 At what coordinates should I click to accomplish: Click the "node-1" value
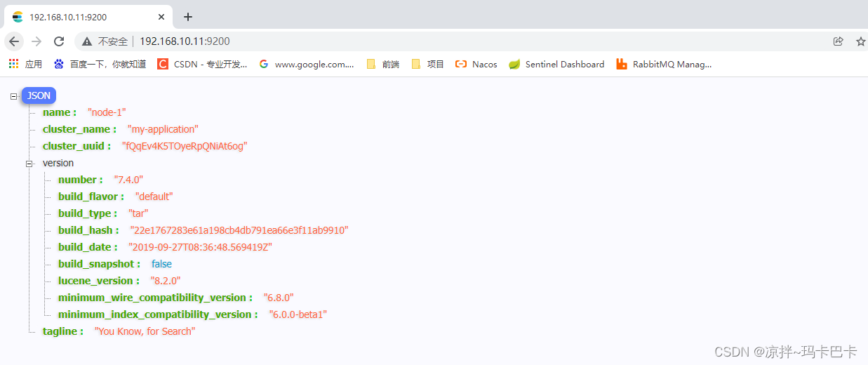pyautogui.click(x=107, y=112)
